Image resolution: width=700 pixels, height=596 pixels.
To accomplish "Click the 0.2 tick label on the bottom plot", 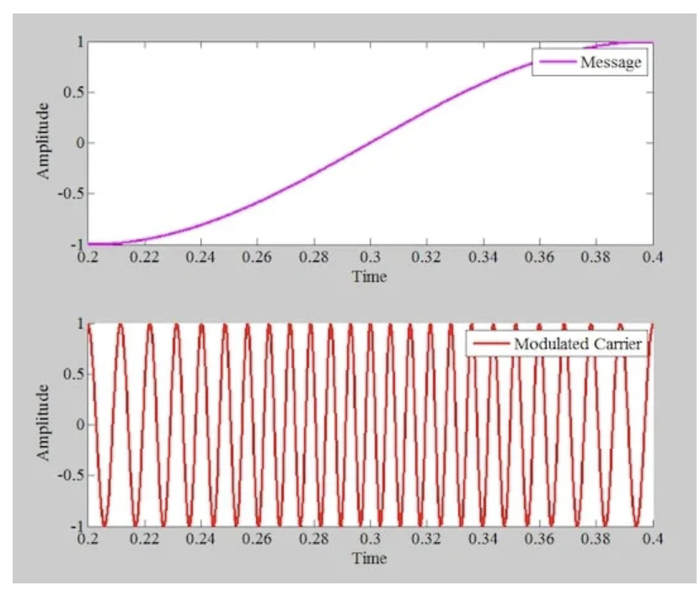I will (88, 539).
